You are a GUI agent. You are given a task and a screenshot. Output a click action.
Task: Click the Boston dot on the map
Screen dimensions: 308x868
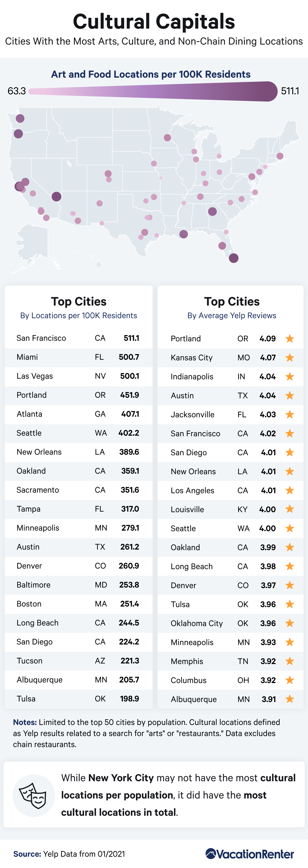(280, 156)
